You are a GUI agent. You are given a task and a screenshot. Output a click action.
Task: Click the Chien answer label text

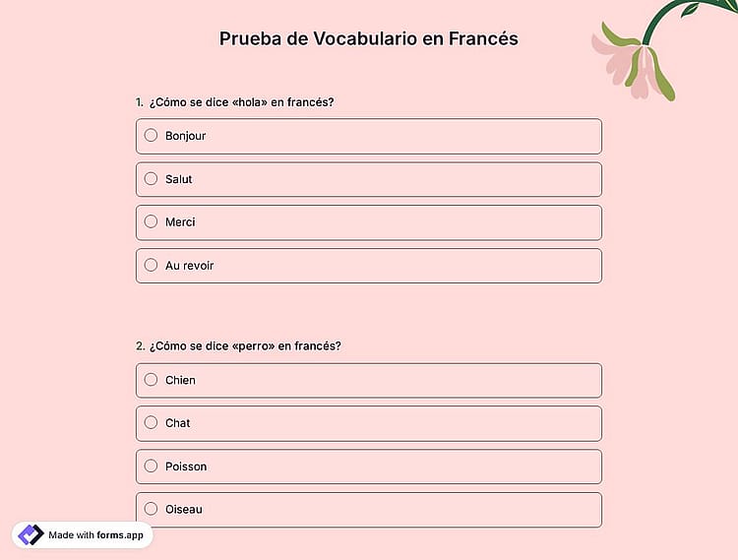(180, 380)
